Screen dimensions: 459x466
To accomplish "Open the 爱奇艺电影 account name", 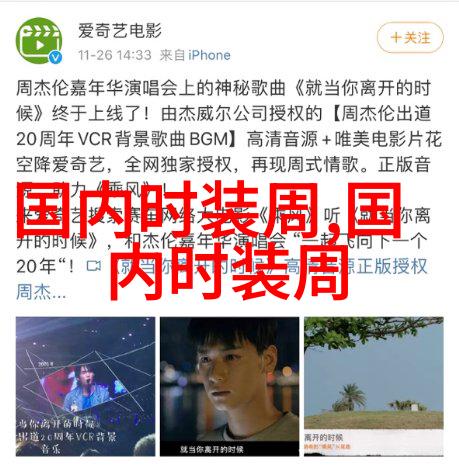I will (120, 30).
